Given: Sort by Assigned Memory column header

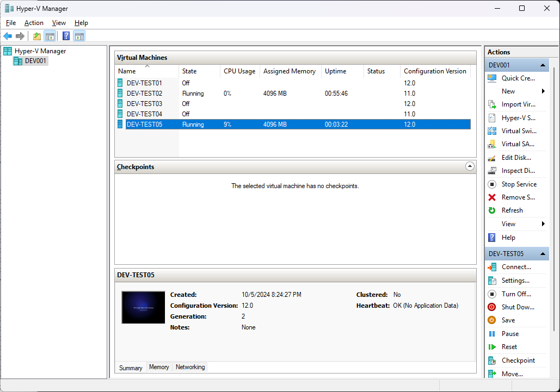Looking at the screenshot, I should point(291,71).
